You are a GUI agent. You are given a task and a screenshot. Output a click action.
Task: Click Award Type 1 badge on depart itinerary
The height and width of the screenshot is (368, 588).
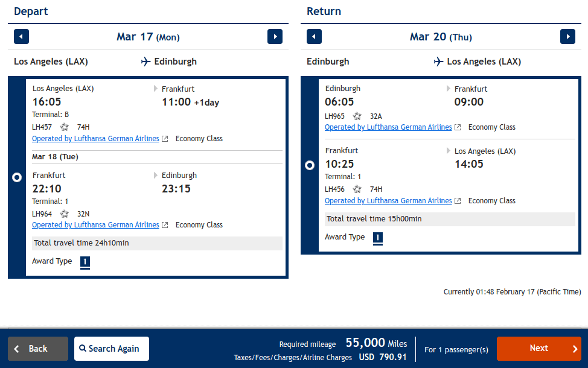(85, 262)
